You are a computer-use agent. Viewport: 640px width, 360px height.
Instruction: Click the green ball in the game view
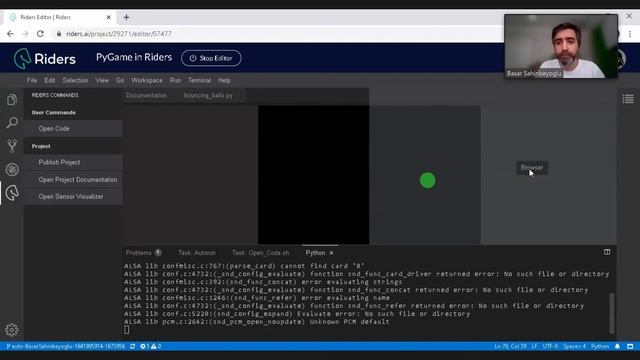427,180
